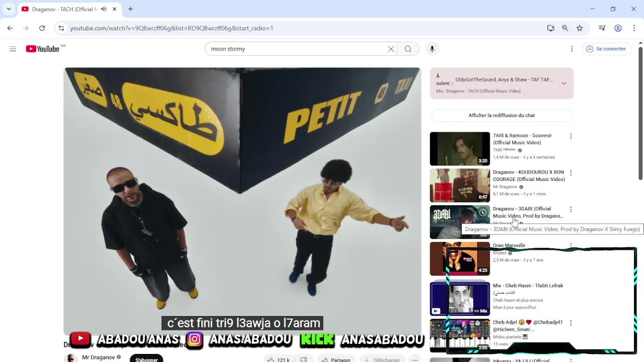The width and height of the screenshot is (644, 362).
Task: Open more options for 7ARI & Ramoon Souvenir
Action: click(x=571, y=136)
